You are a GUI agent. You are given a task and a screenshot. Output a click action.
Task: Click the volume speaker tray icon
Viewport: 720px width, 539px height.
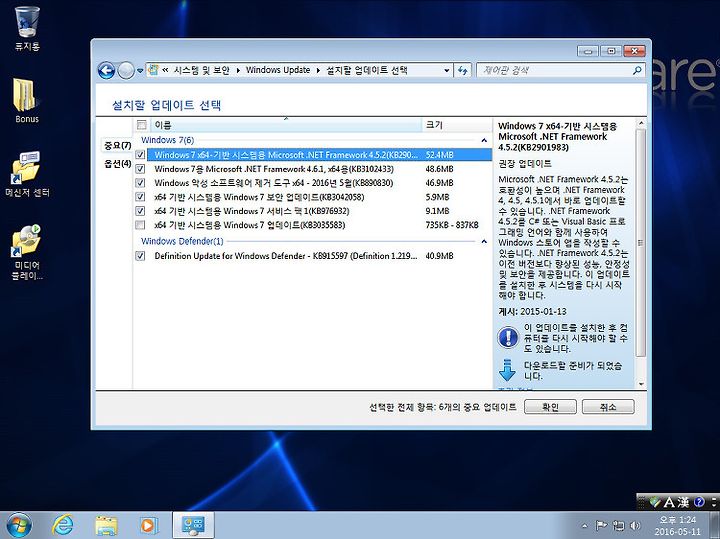(636, 526)
